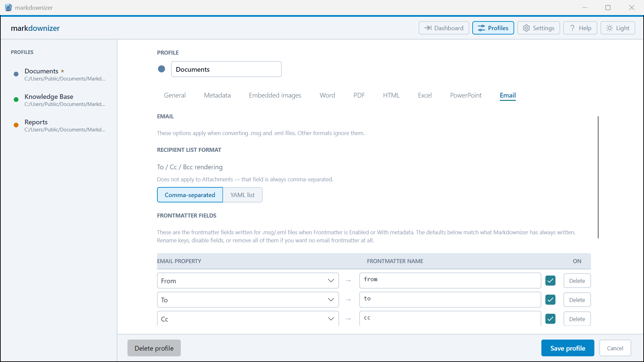The height and width of the screenshot is (362, 644).
Task: Click the Light theme sun icon
Action: (609, 28)
